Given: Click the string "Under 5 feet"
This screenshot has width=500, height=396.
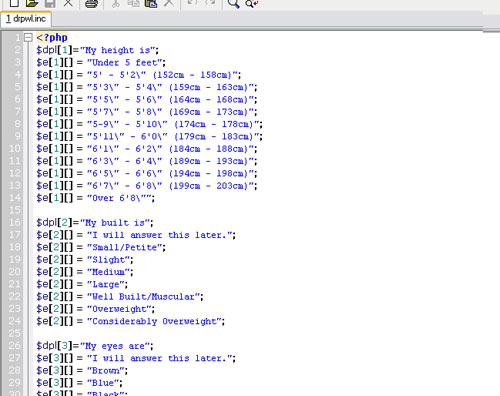Looking at the screenshot, I should tap(125, 62).
